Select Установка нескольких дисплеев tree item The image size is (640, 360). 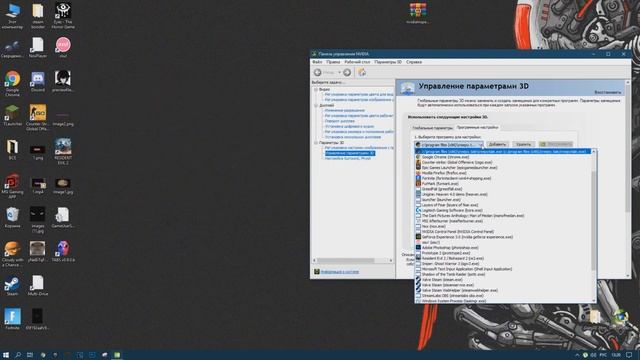(353, 137)
